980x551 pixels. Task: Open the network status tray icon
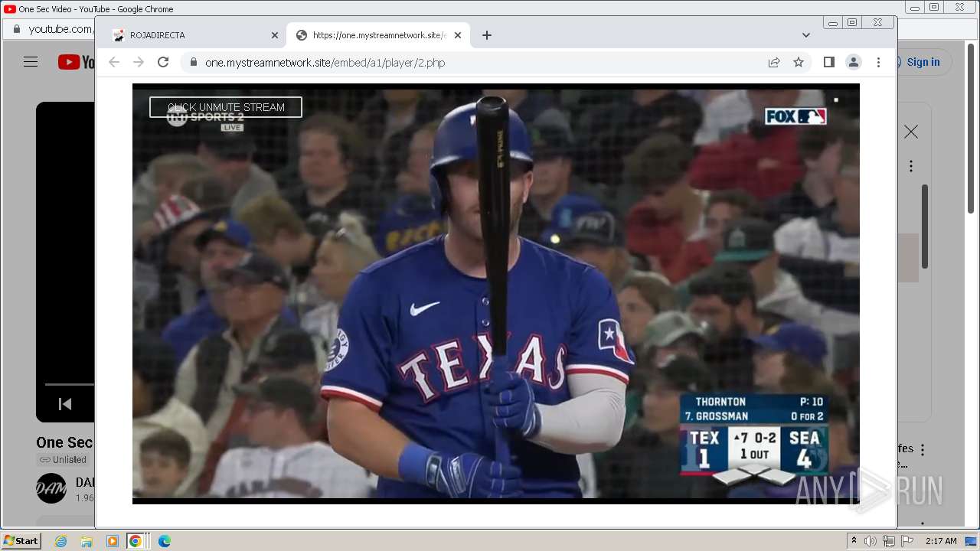point(888,541)
